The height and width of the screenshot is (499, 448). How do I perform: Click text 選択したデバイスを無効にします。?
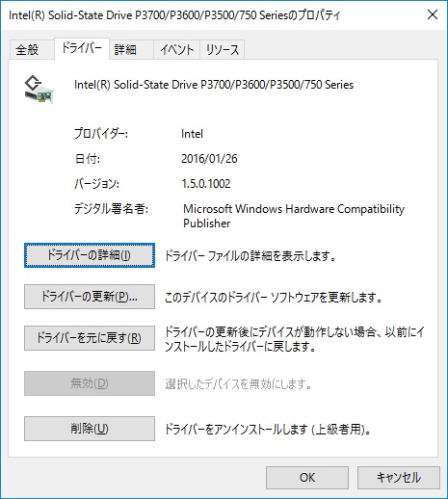point(239,384)
